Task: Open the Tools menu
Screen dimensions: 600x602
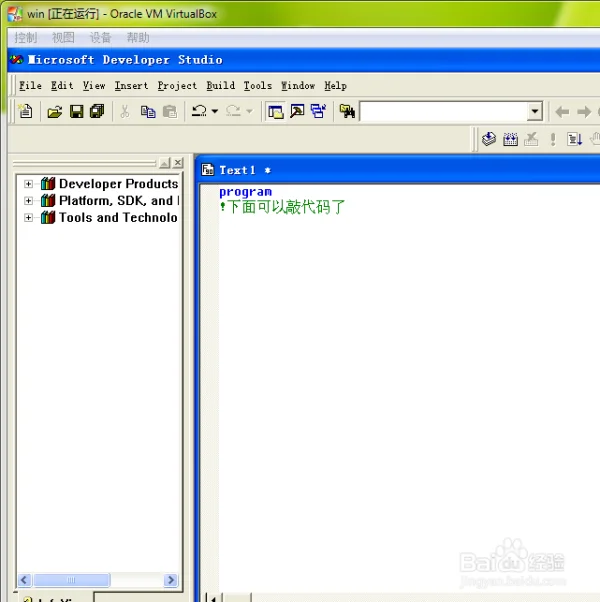Action: click(x=258, y=85)
